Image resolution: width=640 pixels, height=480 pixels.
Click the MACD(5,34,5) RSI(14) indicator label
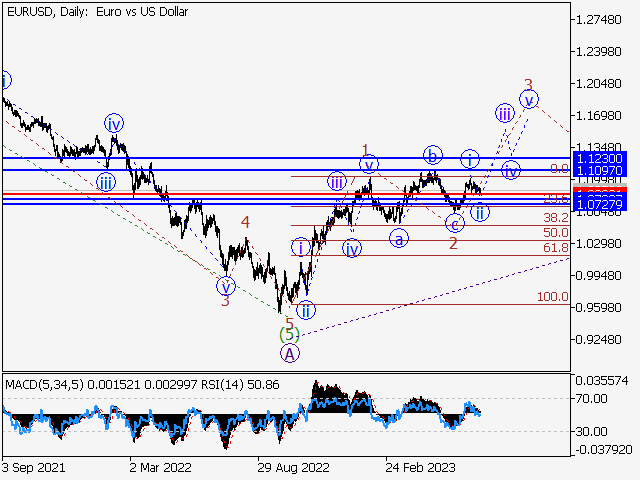tap(142, 384)
